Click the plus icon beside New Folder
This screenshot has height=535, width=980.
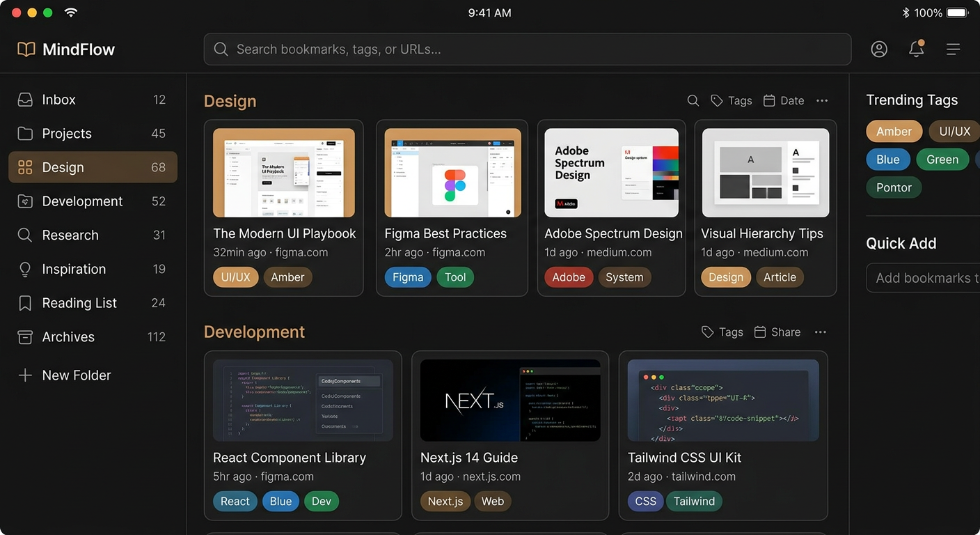[25, 375]
